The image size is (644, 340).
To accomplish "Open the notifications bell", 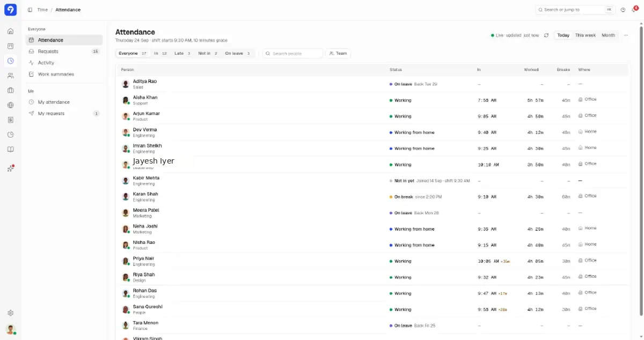I will coord(634,10).
